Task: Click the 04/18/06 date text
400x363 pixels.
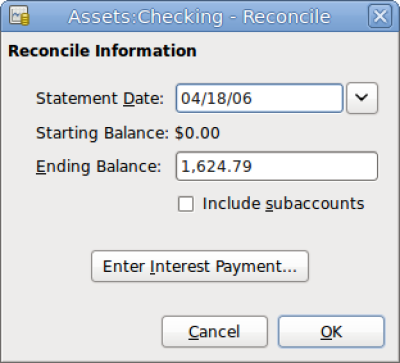Action: click(216, 99)
